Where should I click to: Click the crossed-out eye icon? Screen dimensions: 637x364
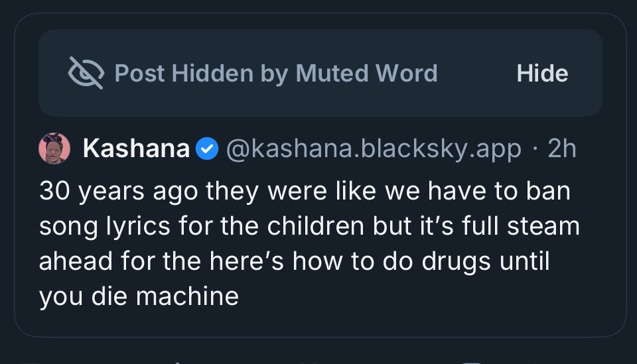86,73
